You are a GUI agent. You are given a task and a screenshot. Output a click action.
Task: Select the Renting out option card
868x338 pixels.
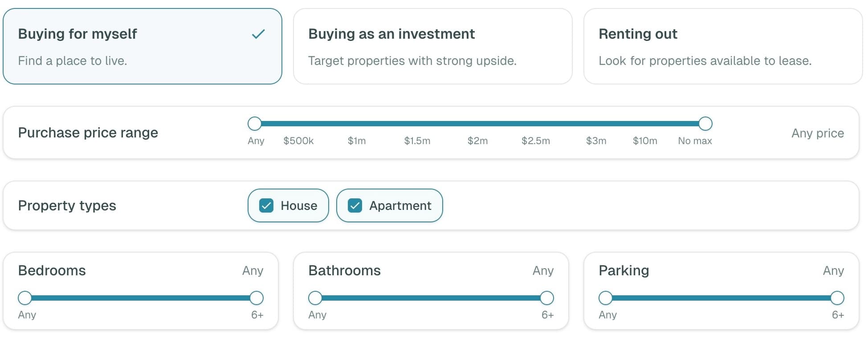tap(722, 46)
